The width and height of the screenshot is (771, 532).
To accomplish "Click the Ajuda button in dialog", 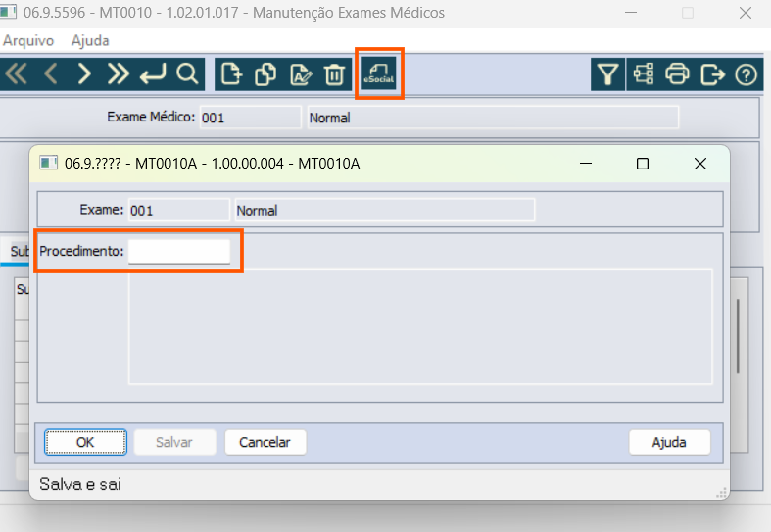I will pos(669,442).
